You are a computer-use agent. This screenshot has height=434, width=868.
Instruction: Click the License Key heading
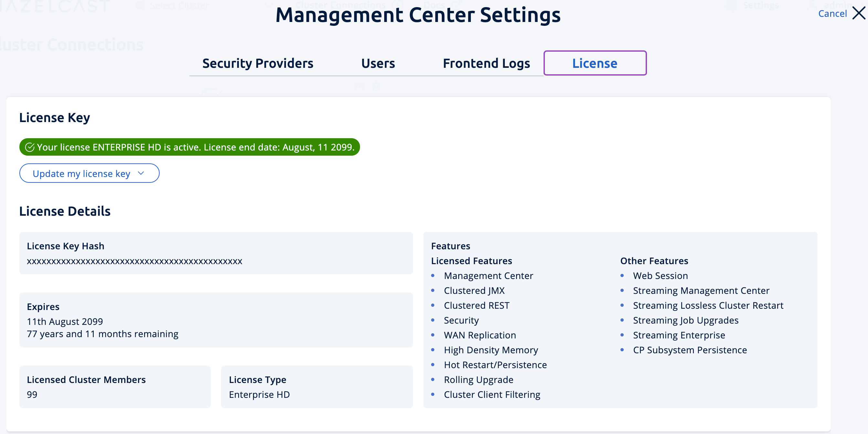(55, 118)
